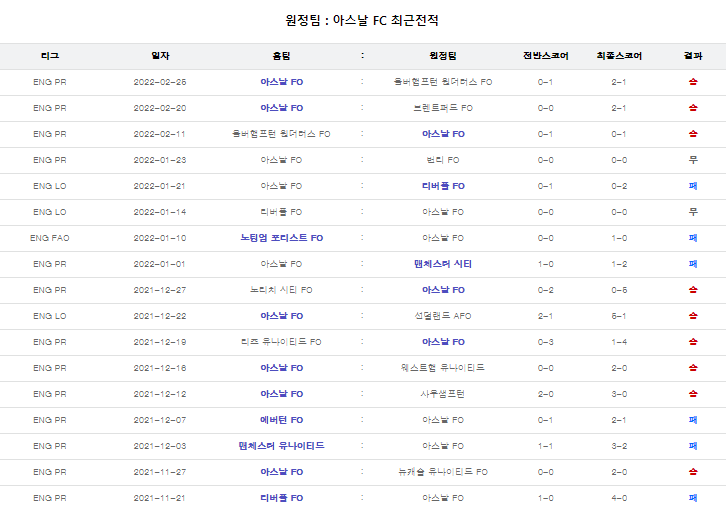Click the 결과 column header
Screen dimensions: 726x508
click(693, 56)
